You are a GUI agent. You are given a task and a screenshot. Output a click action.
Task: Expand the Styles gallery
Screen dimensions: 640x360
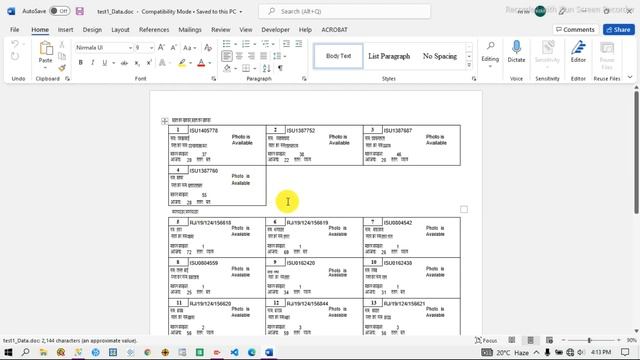(x=469, y=65)
